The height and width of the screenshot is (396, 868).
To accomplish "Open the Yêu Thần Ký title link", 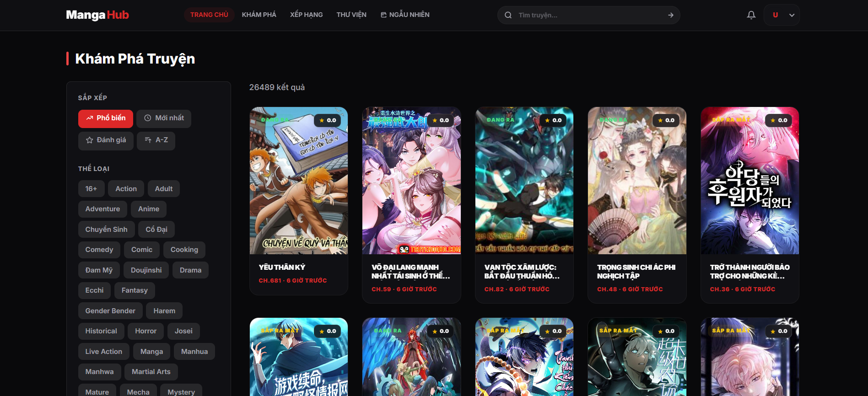I will point(282,267).
